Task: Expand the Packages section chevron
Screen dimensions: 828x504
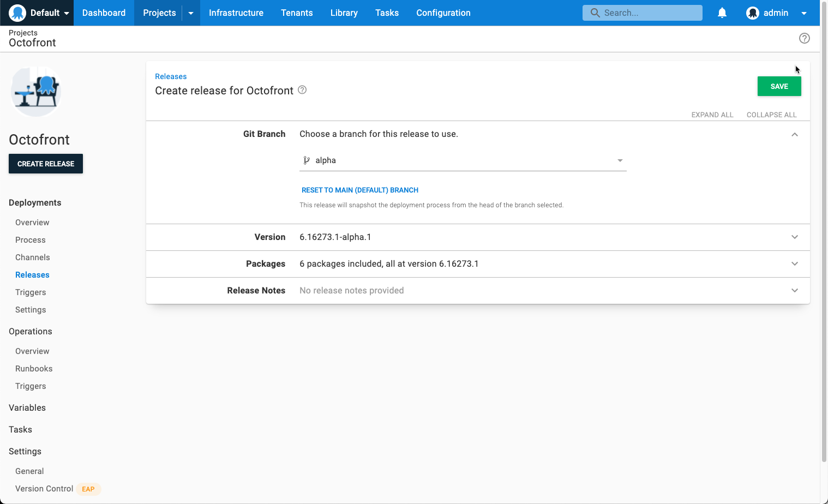Action: (x=795, y=263)
